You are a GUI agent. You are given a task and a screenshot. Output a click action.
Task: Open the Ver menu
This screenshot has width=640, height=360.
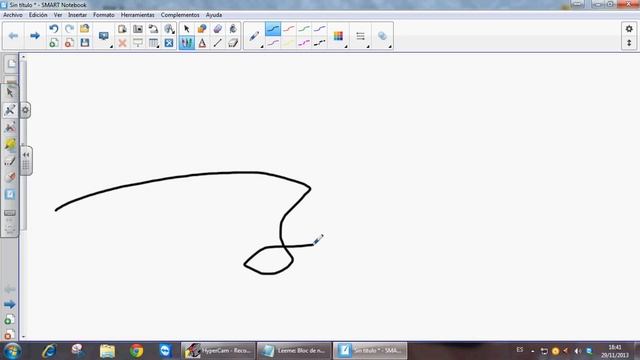58,15
